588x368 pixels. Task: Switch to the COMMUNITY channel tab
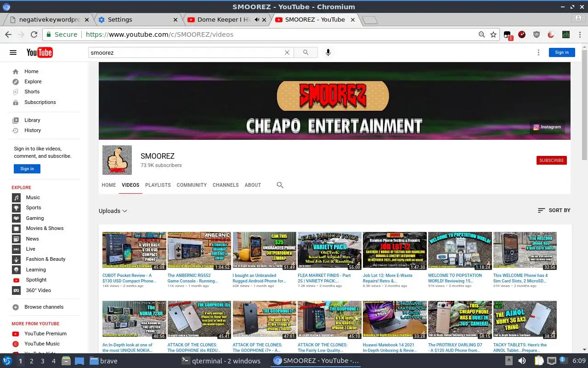(x=192, y=185)
